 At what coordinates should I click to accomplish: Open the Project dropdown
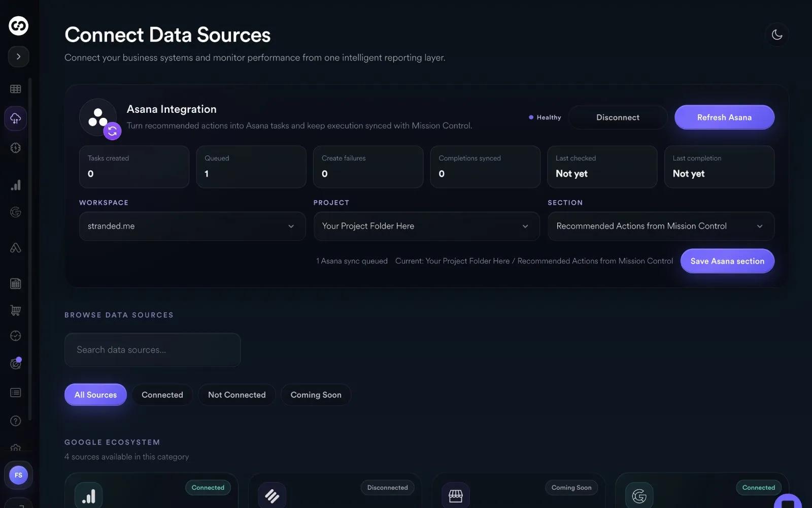click(x=426, y=226)
